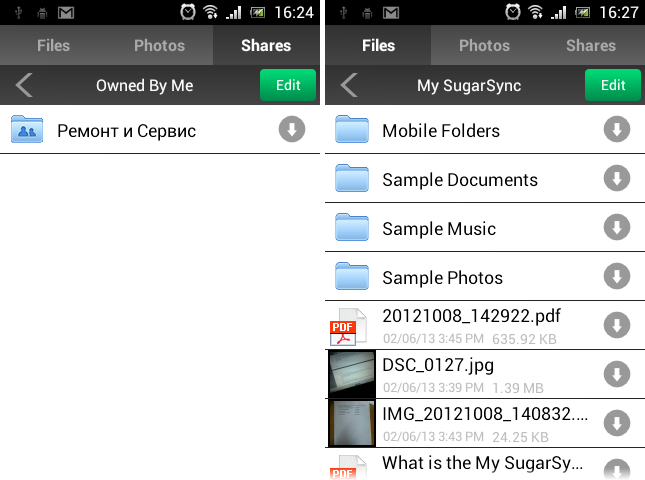This screenshot has height=480, width=645.
Task: Go back from My SugarSync
Action: [349, 85]
